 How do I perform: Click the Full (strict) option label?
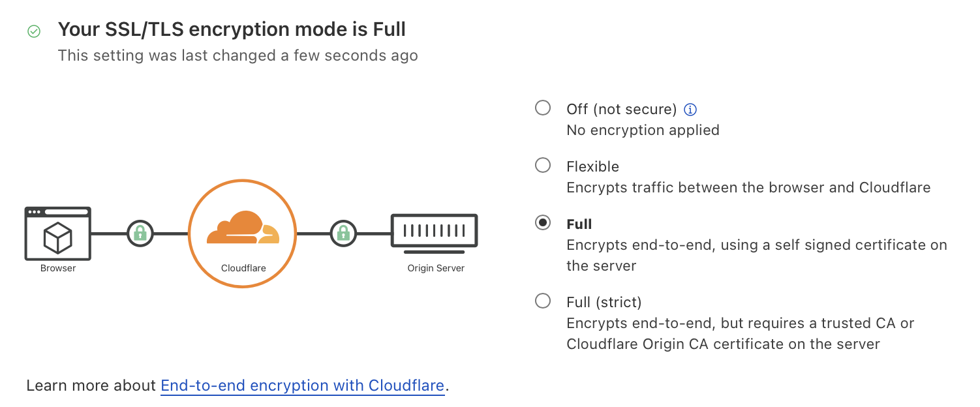[x=604, y=302]
